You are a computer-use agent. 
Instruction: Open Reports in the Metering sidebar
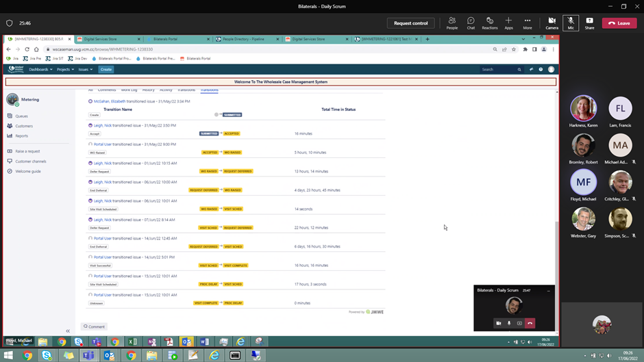coord(21,136)
